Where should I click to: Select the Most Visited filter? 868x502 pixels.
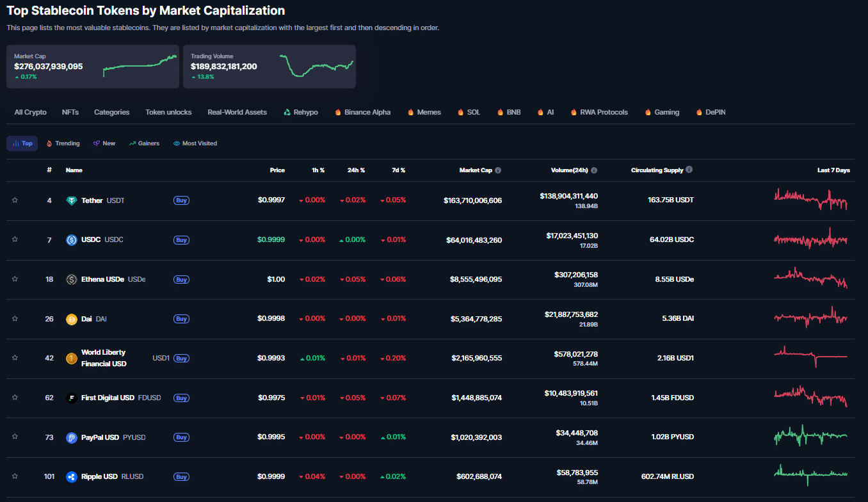[x=195, y=143]
